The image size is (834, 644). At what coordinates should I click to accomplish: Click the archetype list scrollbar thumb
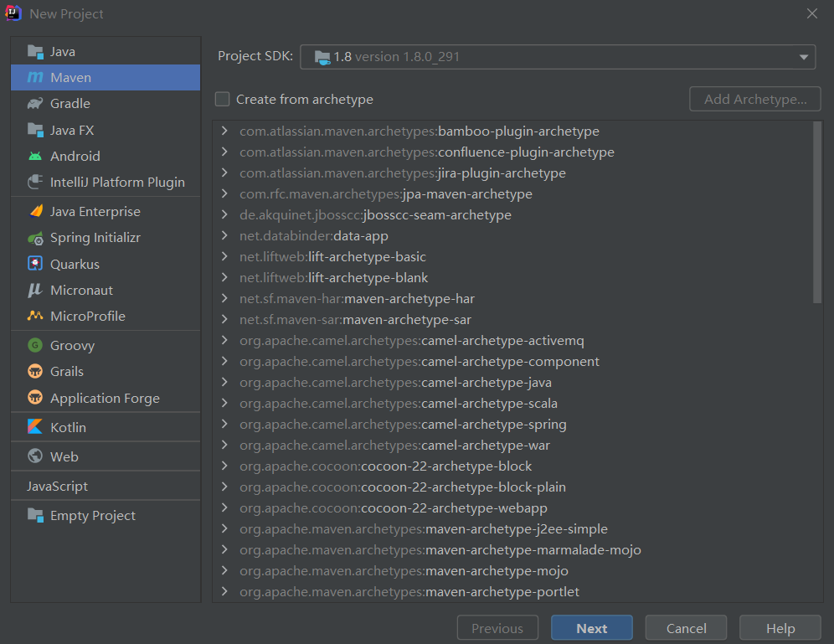click(x=817, y=213)
